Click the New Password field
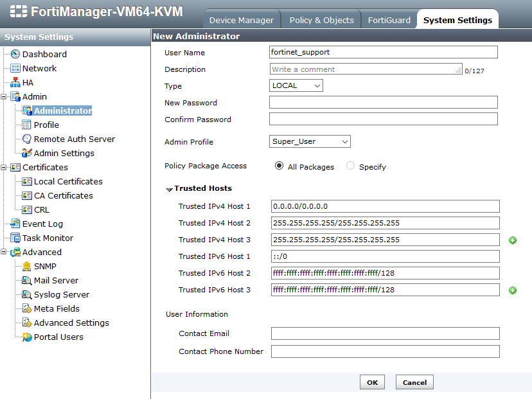This screenshot has width=532, height=399. coord(383,102)
